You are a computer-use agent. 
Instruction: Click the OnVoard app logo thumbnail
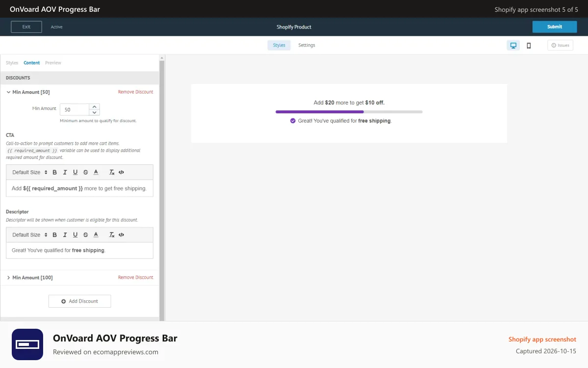pos(27,344)
